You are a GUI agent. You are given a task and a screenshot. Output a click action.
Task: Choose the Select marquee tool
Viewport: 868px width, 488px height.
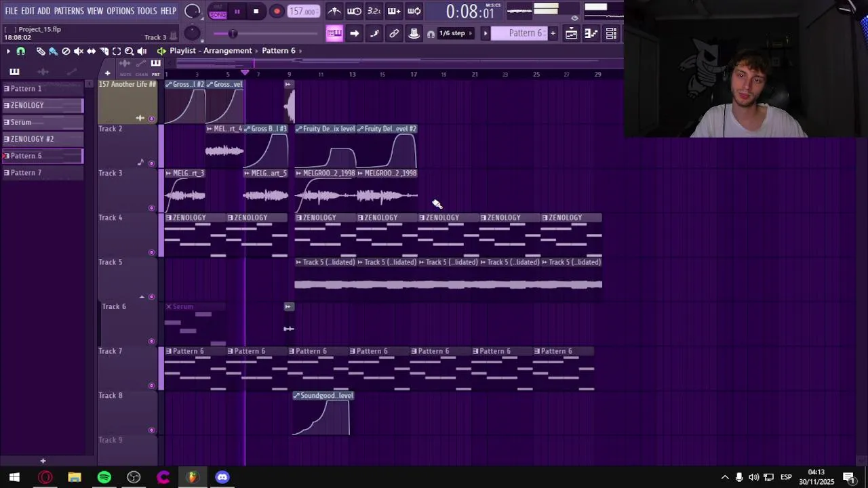point(117,51)
